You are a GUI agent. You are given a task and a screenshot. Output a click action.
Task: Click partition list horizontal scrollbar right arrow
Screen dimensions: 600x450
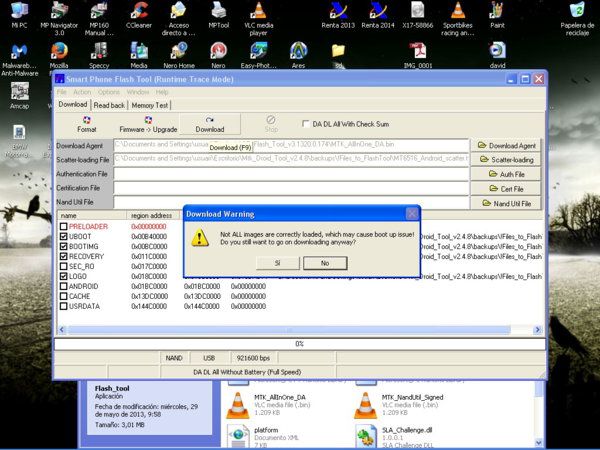(x=538, y=330)
